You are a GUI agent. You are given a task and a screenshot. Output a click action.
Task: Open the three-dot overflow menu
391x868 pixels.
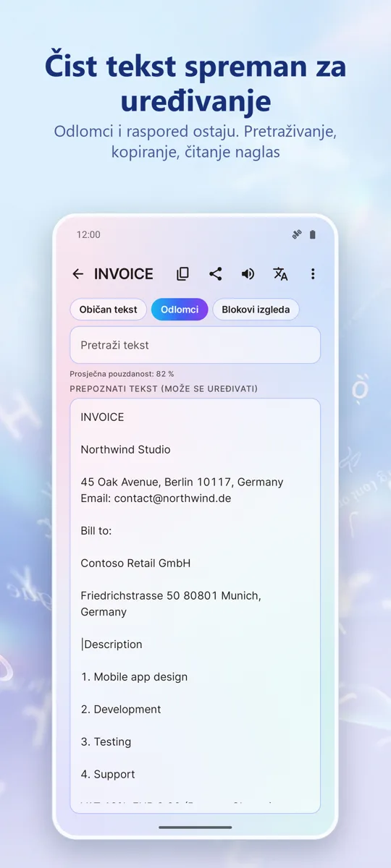313,274
